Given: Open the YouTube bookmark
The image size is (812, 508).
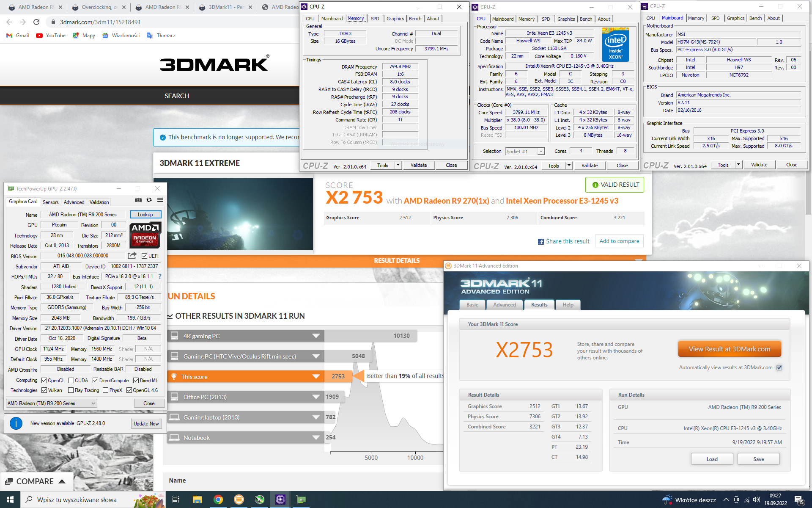Looking at the screenshot, I should (x=51, y=36).
